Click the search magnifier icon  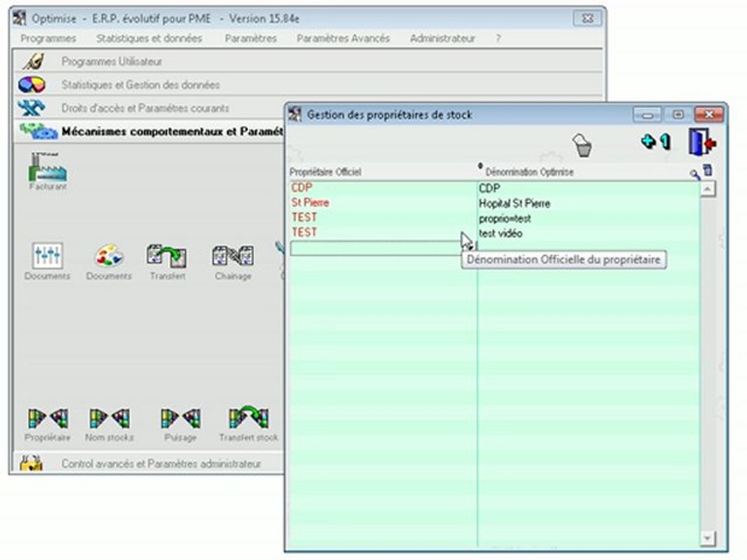coord(695,174)
